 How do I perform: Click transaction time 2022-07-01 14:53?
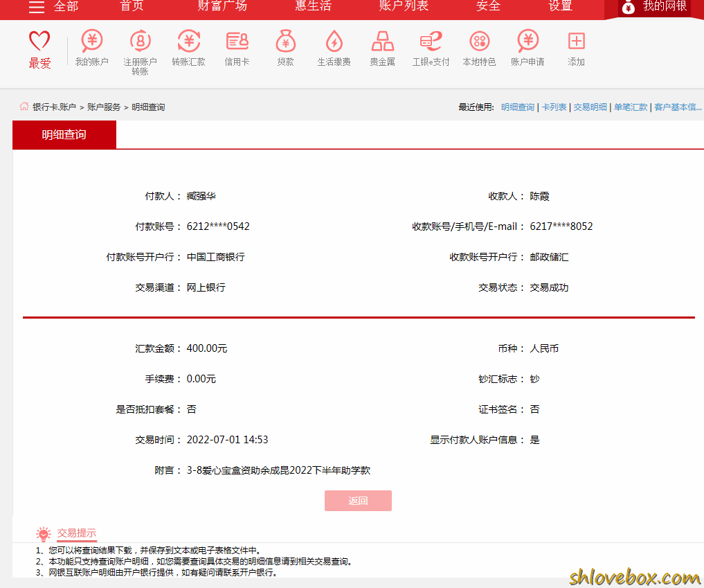point(227,440)
